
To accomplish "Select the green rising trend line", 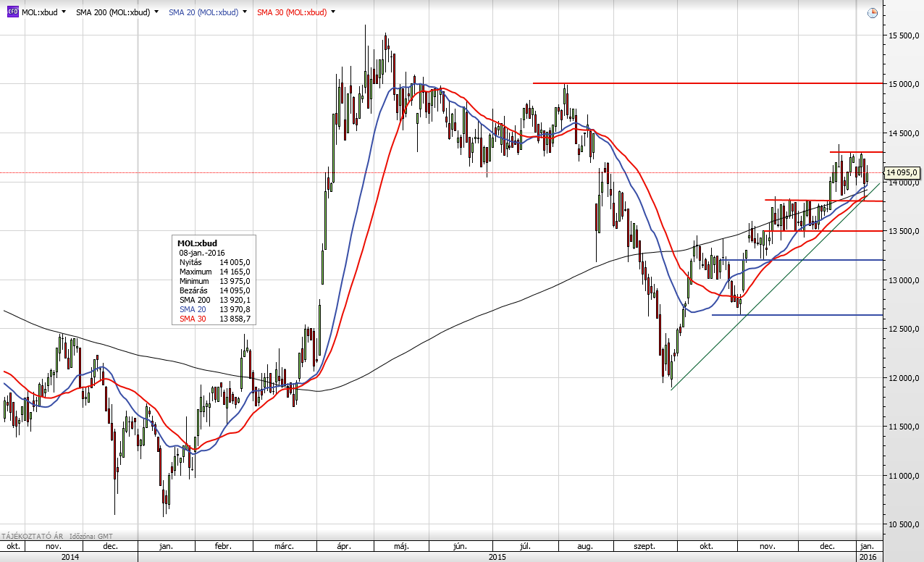I will [775, 286].
